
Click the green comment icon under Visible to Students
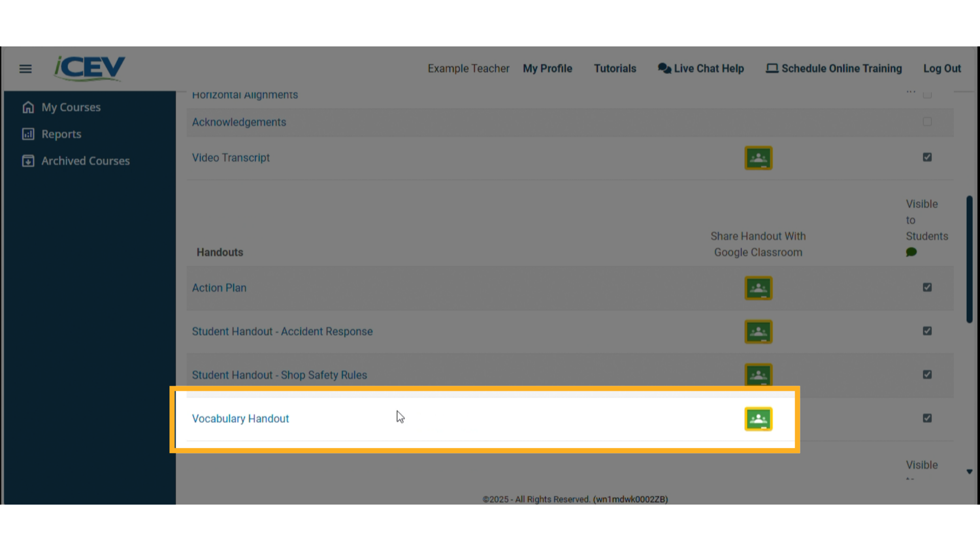click(911, 252)
